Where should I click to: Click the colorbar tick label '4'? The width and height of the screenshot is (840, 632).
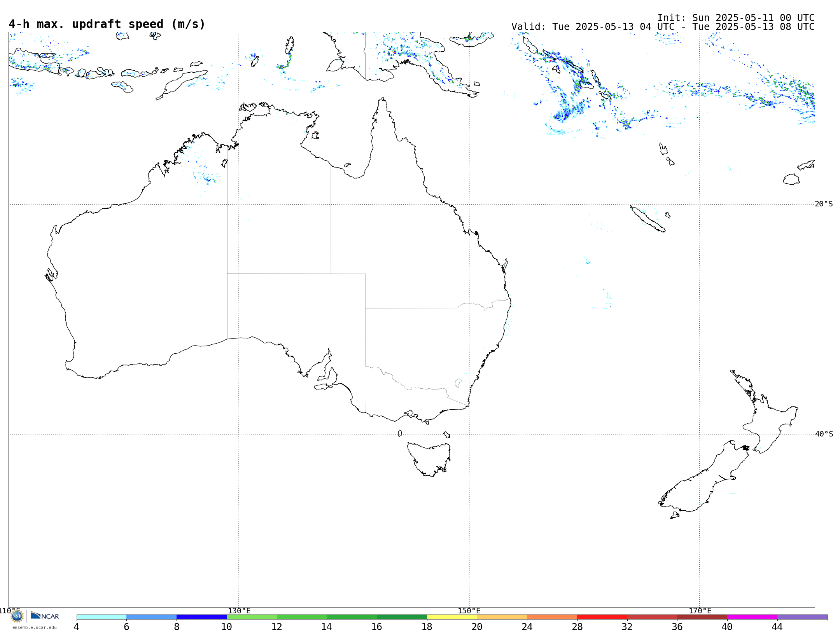pyautogui.click(x=77, y=627)
